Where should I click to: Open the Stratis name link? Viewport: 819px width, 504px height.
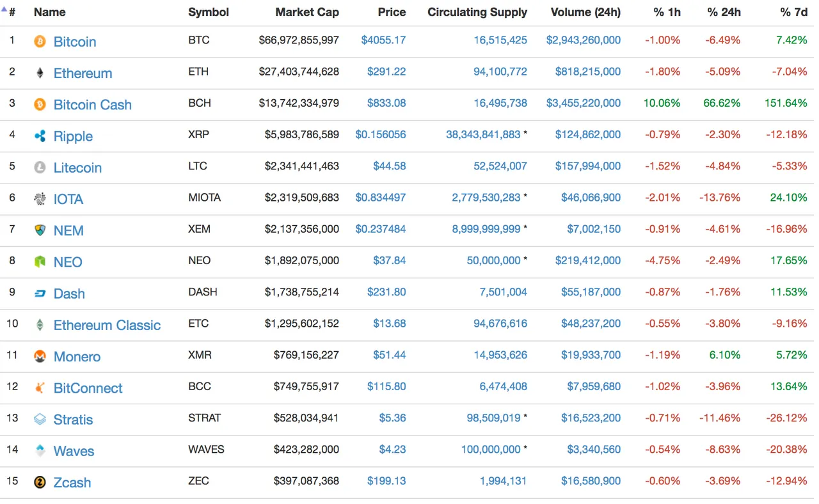(x=73, y=420)
